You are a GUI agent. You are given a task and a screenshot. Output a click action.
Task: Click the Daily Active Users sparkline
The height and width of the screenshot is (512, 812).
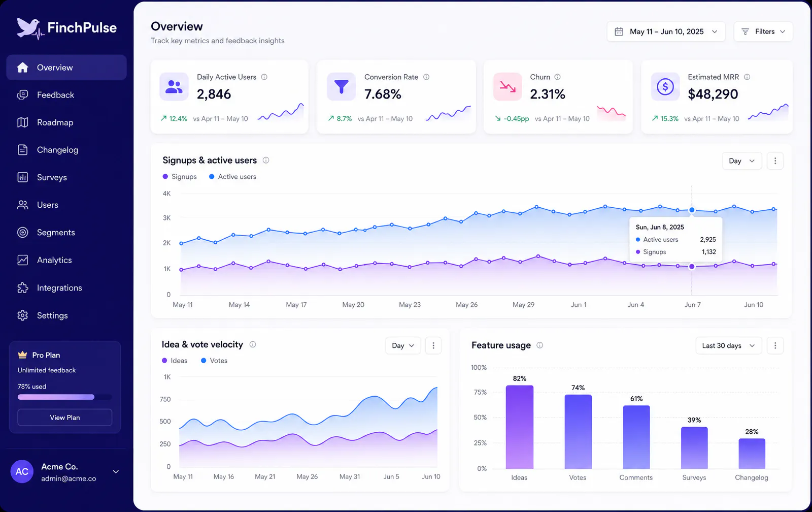click(x=281, y=112)
